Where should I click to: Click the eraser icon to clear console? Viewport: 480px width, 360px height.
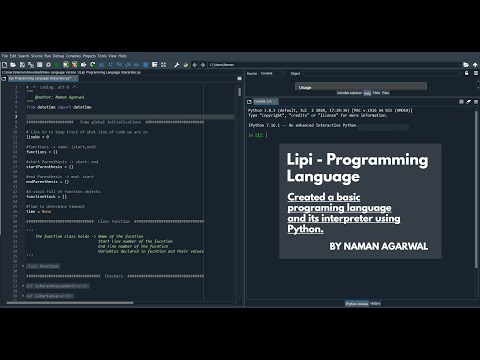coord(469,102)
